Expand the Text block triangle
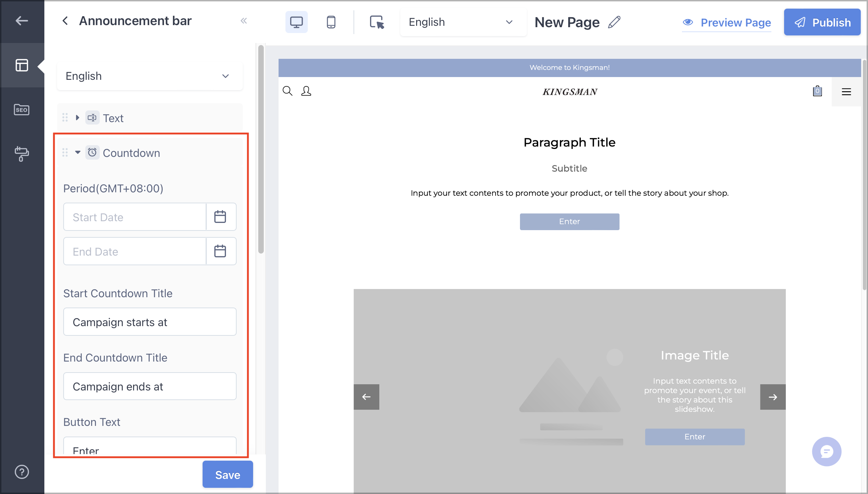Image resolution: width=868 pixels, height=494 pixels. tap(78, 118)
